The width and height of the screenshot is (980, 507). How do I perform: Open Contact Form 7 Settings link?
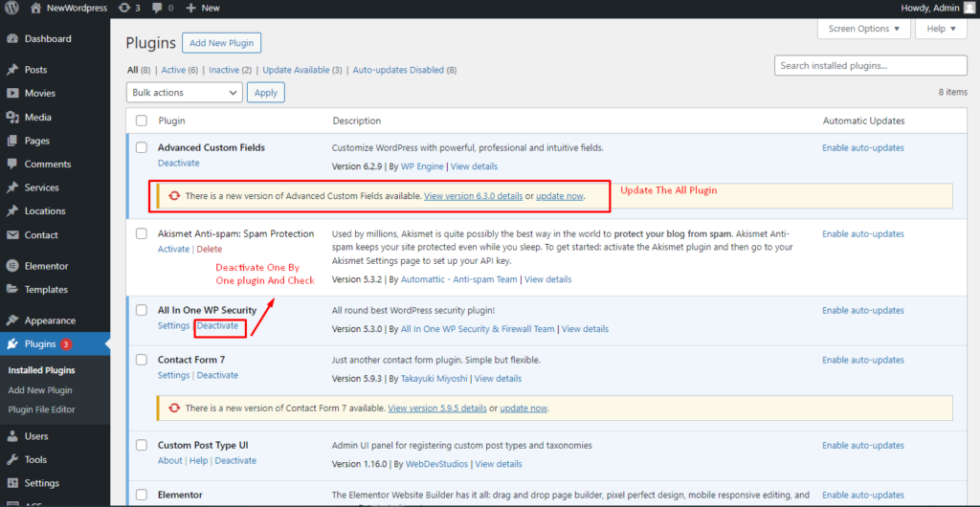pyautogui.click(x=173, y=375)
